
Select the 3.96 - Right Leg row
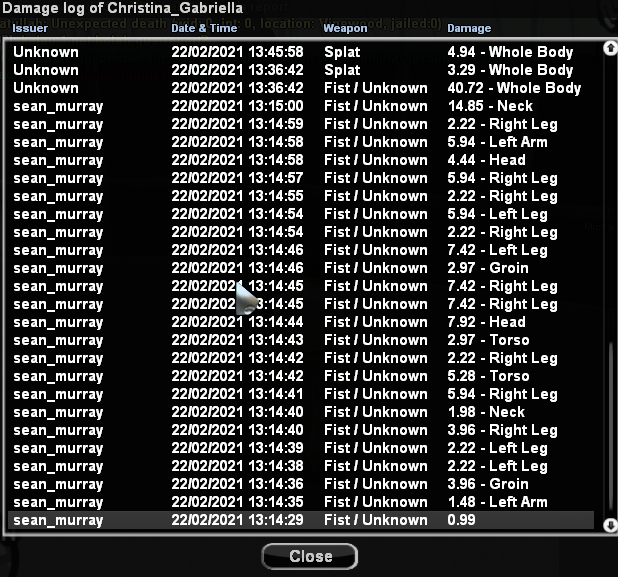(x=301, y=430)
